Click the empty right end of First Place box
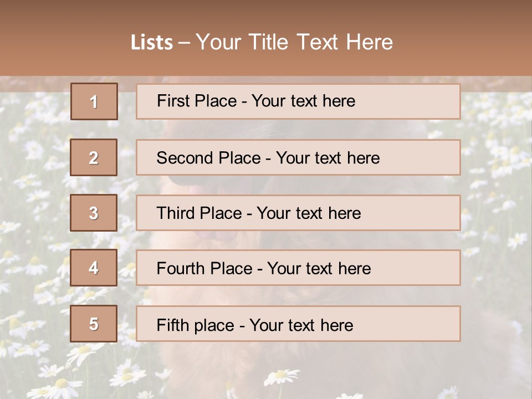This screenshot has width=532, height=399. tap(421, 101)
